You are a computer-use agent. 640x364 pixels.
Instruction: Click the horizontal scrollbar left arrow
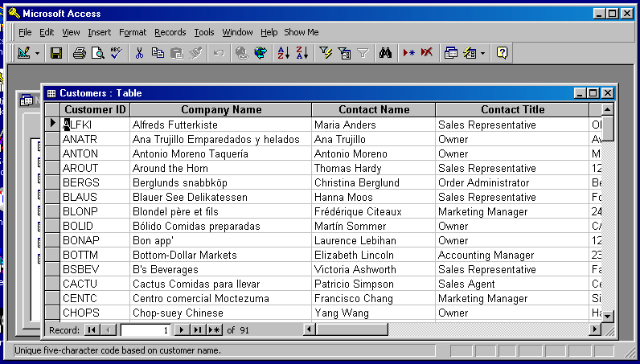pyautogui.click(x=310, y=329)
